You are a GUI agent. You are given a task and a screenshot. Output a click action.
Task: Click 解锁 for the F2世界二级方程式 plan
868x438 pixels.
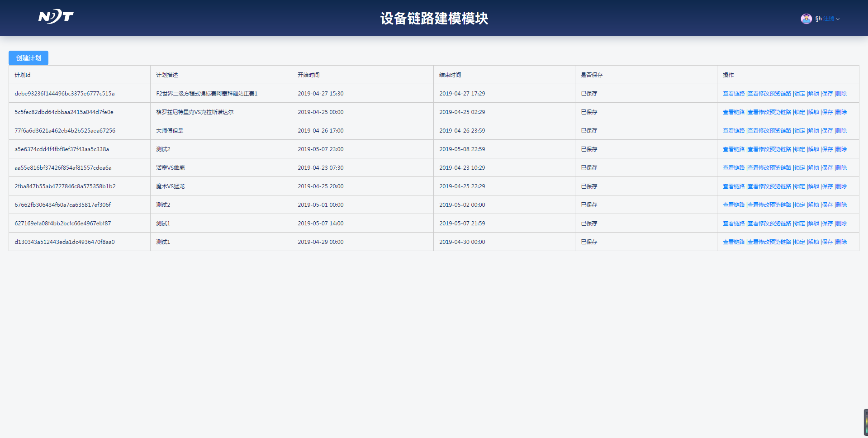pyautogui.click(x=814, y=94)
